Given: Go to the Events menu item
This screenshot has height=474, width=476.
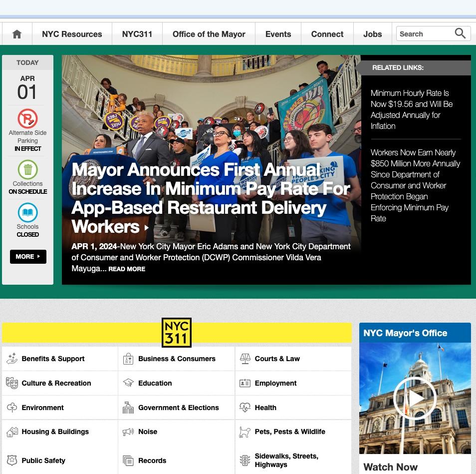Looking at the screenshot, I should point(278,34).
